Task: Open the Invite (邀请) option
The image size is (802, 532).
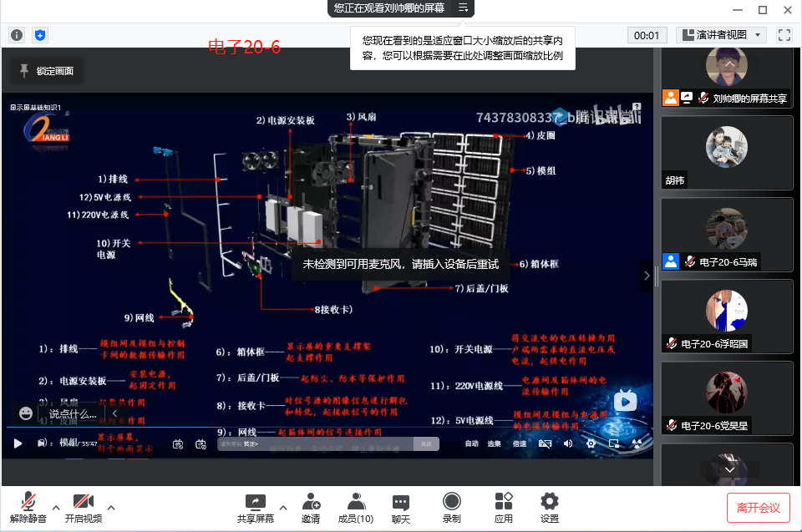Action: point(311,508)
